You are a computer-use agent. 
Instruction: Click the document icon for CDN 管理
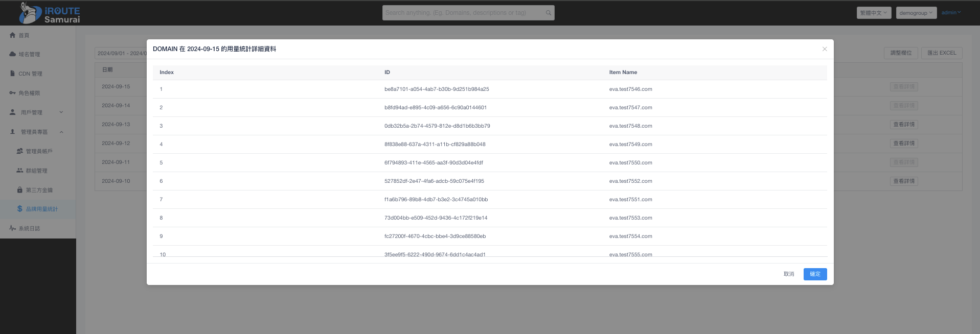[12, 74]
